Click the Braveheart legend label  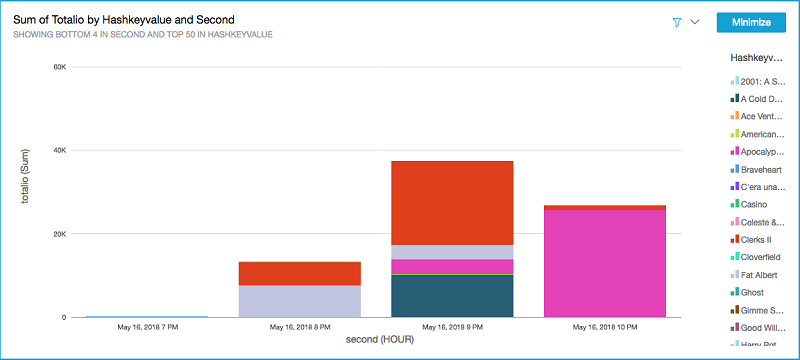coord(761,170)
